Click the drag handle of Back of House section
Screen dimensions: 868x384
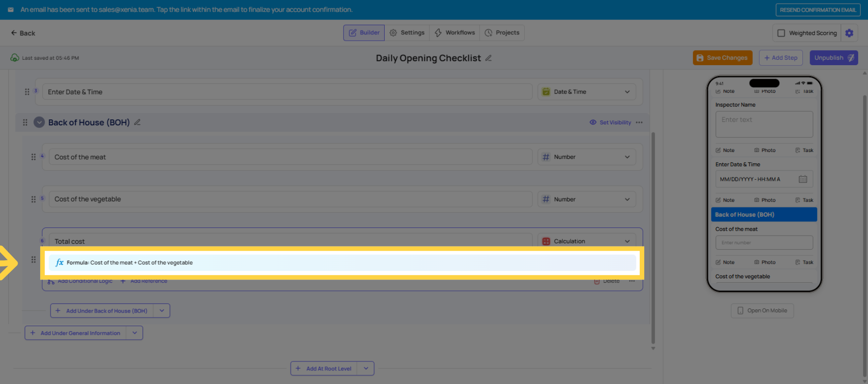(25, 123)
